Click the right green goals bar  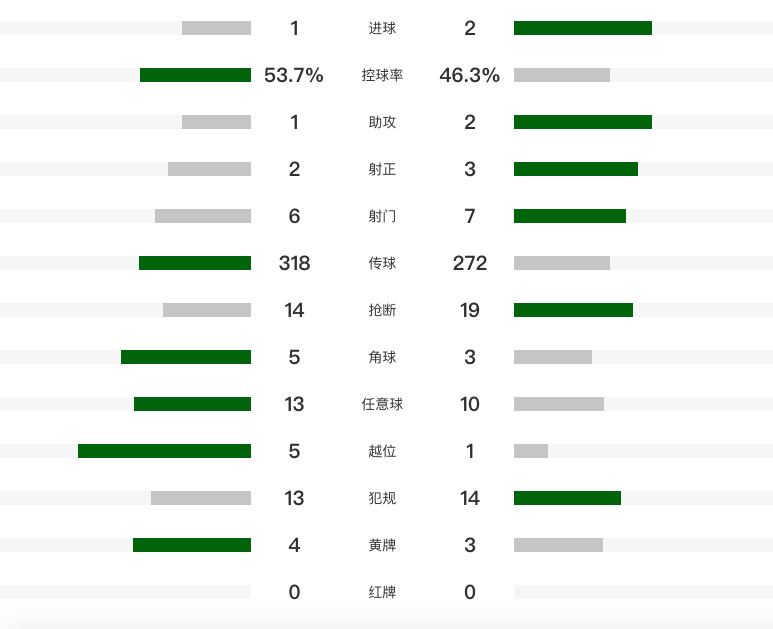(582, 28)
